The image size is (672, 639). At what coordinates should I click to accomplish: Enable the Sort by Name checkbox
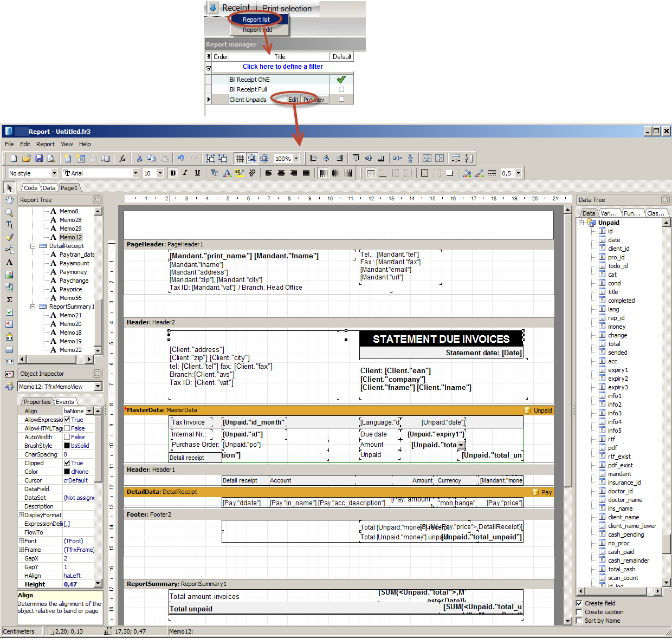pos(579,621)
